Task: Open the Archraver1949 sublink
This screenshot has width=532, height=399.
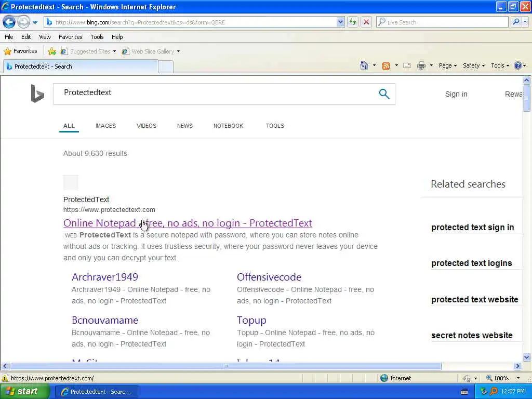Action: [105, 277]
